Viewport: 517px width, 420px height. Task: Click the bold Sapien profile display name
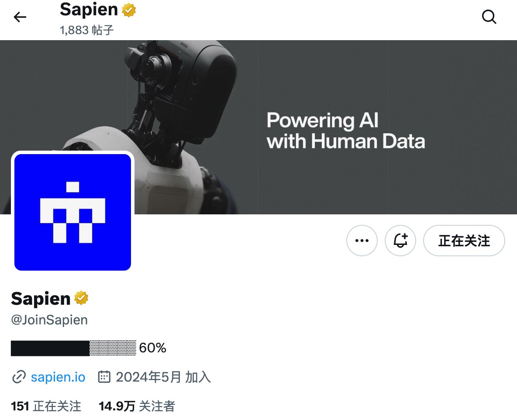point(41,299)
